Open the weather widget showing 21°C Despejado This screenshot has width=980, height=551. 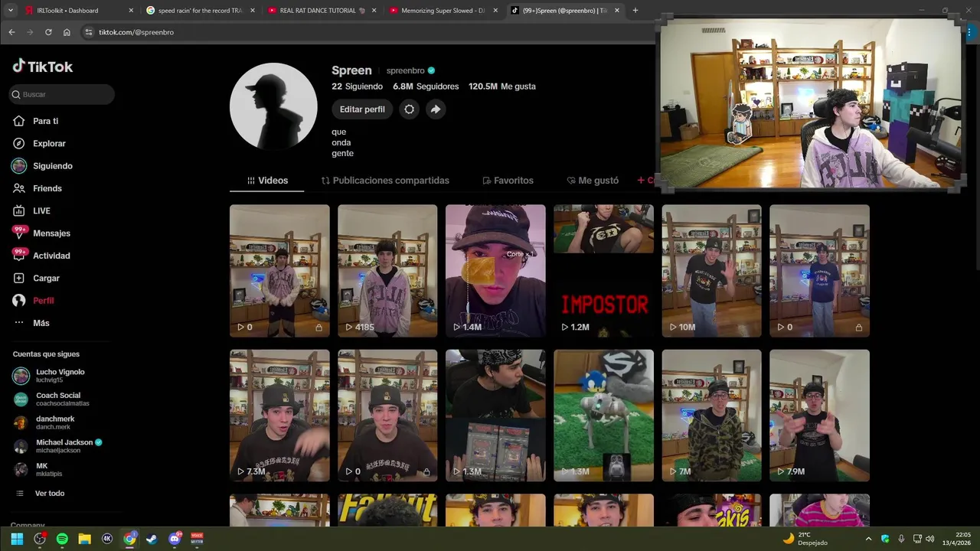(x=804, y=539)
